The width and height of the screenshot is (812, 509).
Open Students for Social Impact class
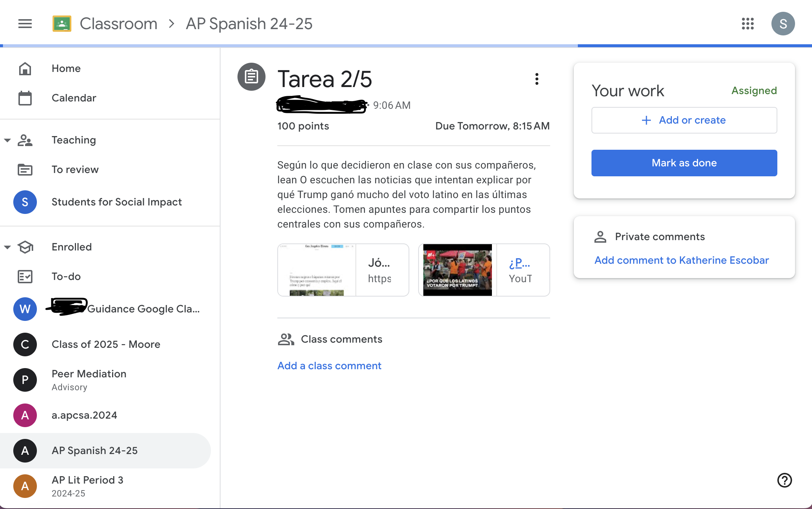coord(117,202)
